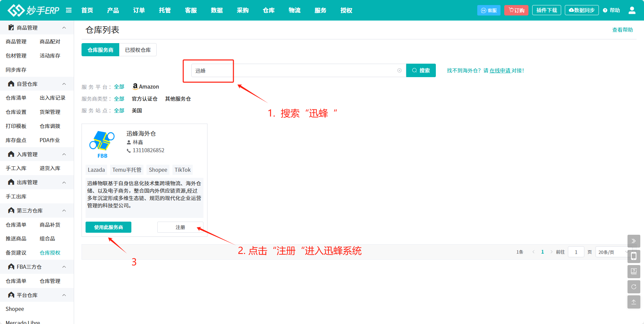This screenshot has width=644, height=324.
Task: Click the 迅蜂海外仓 FBB logo thumbnail
Action: click(102, 144)
